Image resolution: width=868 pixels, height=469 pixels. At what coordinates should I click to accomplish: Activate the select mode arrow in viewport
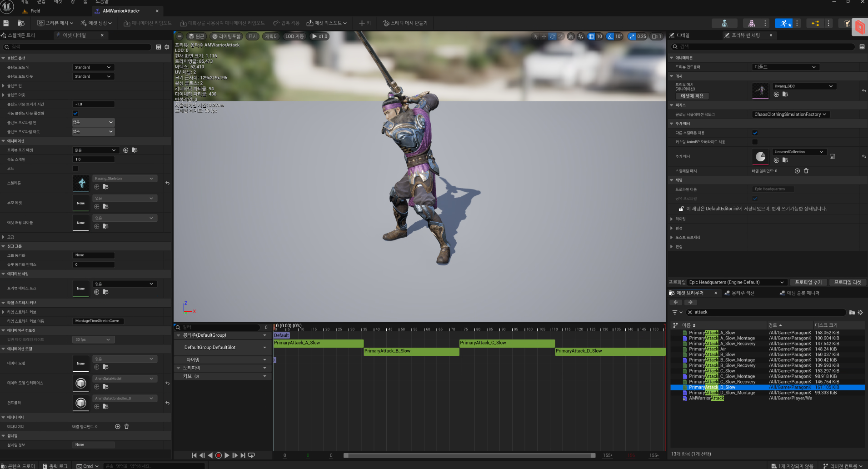coord(536,36)
